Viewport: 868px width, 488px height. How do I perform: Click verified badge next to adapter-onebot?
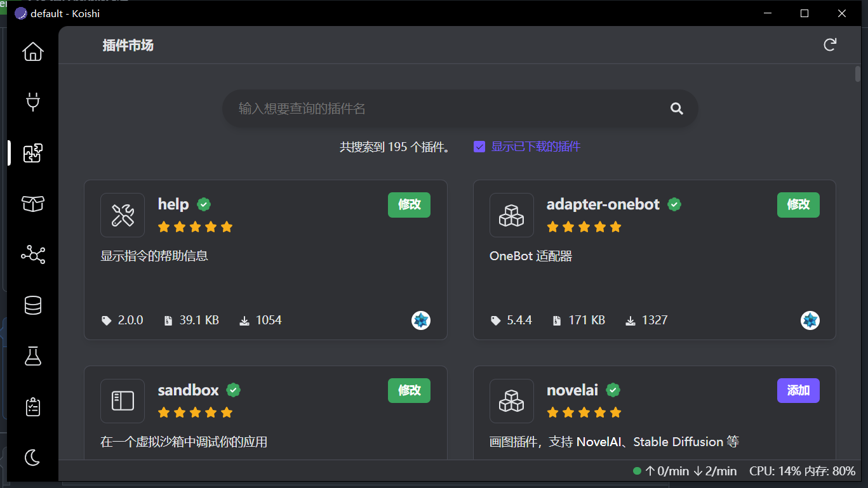[674, 204]
